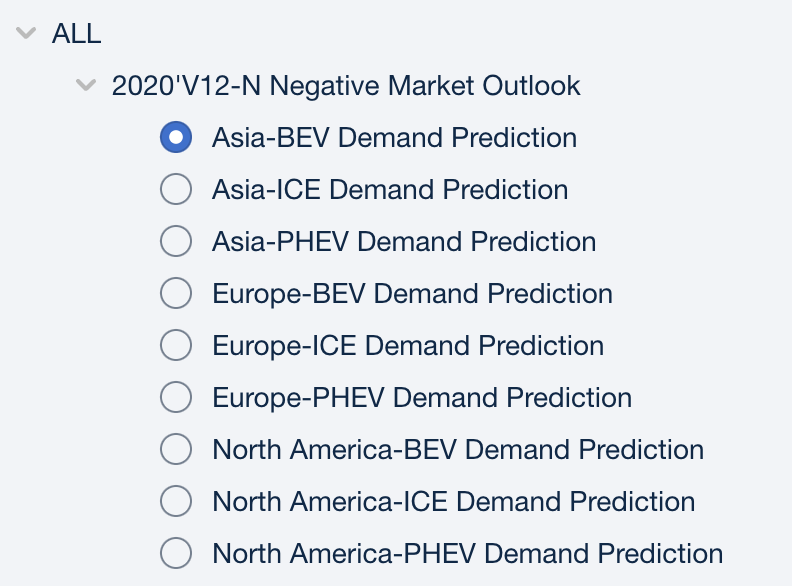Click the 2020'V12-N Negative Market Outlook label
This screenshot has height=586, width=792.
click(x=346, y=86)
